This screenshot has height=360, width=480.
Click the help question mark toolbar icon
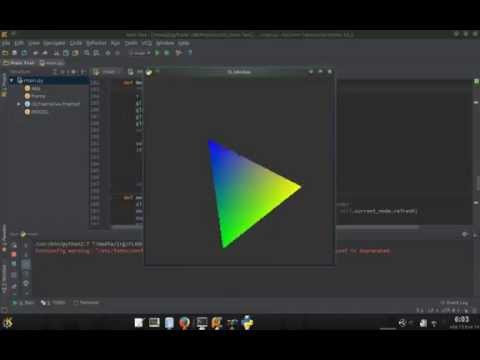coord(190,53)
